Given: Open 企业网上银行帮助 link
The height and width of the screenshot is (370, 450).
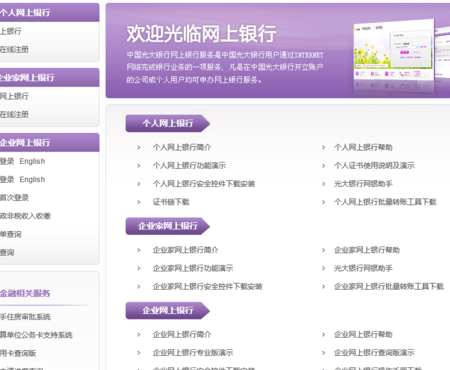Looking at the screenshot, I should click(x=363, y=334).
